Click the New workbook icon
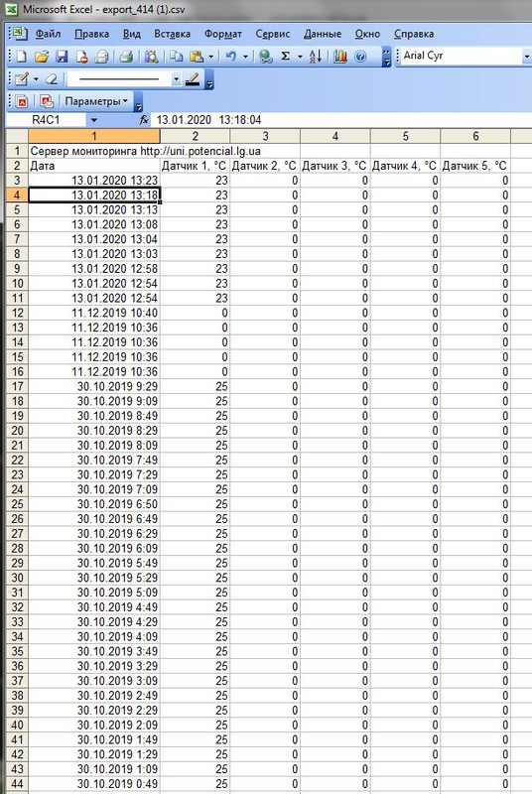This screenshot has height=794, width=532. 21,57
